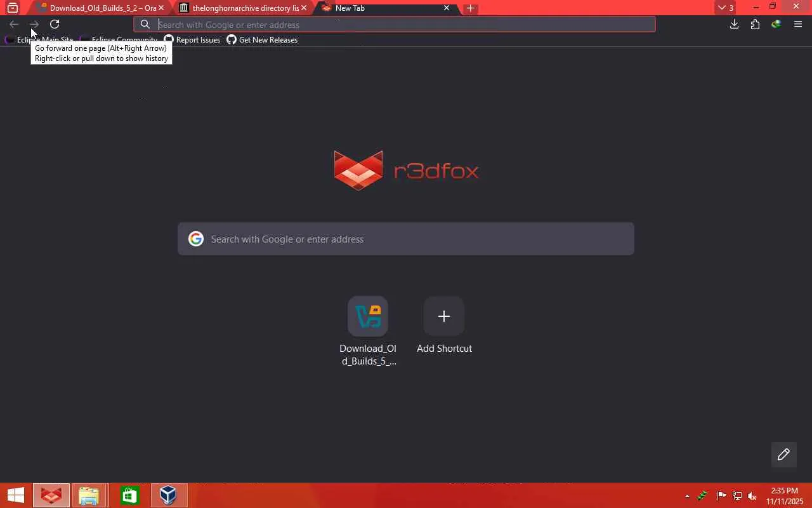
Task: Focus the address bar input
Action: [394, 25]
